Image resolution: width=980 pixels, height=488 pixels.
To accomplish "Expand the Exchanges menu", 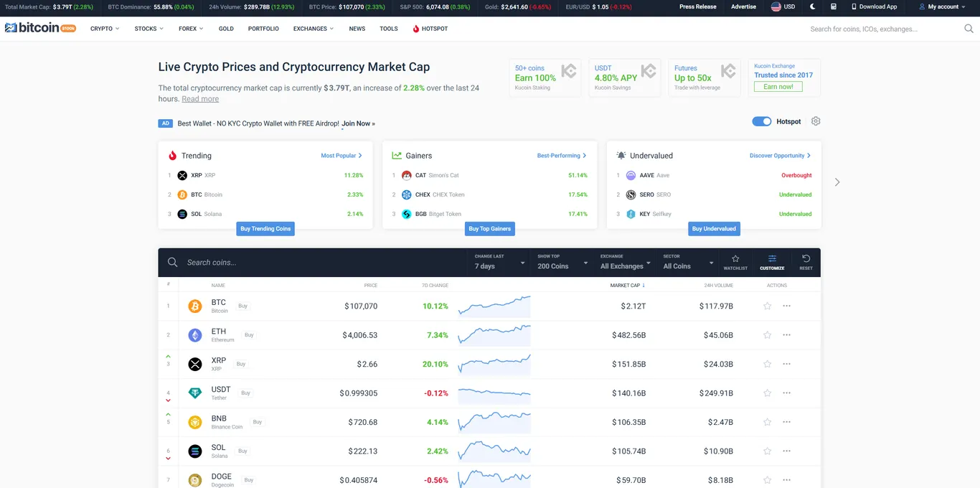I will 314,29.
